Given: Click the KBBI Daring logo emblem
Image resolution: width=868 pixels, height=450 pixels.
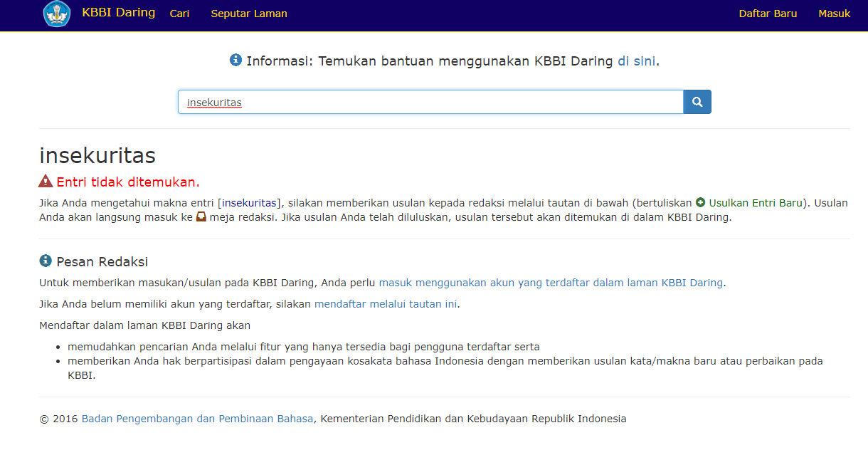Looking at the screenshot, I should point(57,14).
